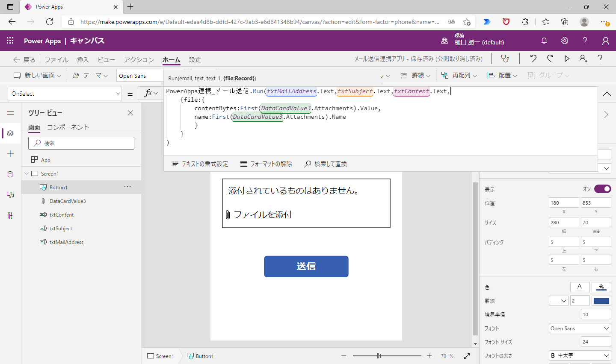Click the insert plus icon in left rail
The width and height of the screenshot is (616, 364).
10,154
